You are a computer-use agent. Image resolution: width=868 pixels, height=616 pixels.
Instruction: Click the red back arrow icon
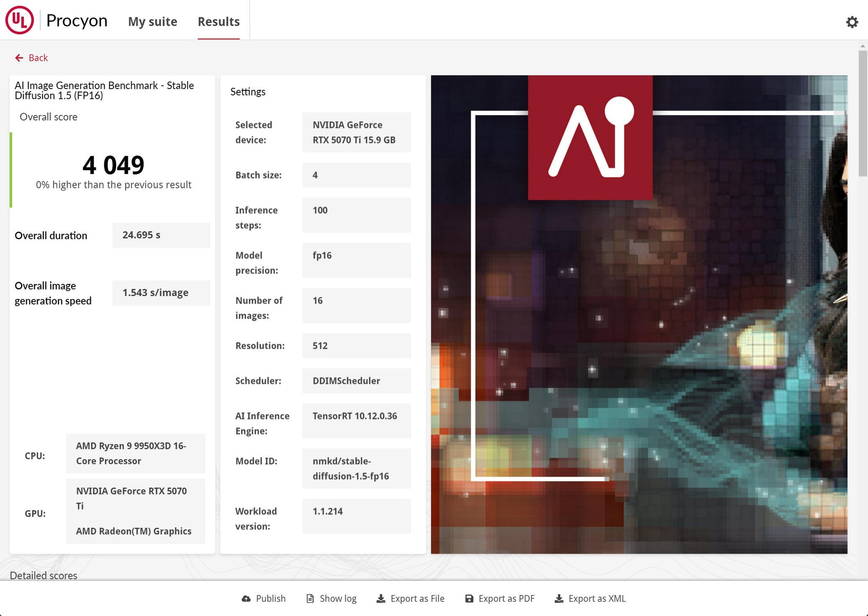tap(19, 58)
